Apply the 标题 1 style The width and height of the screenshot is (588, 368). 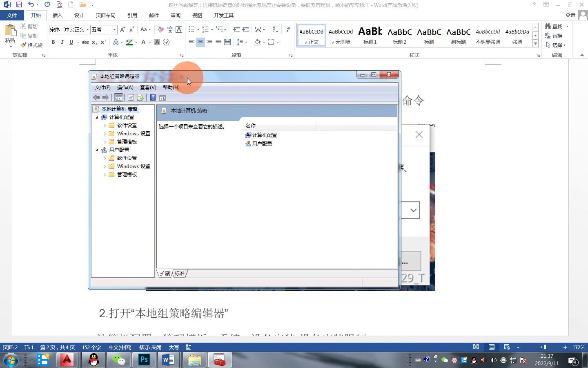click(x=370, y=35)
